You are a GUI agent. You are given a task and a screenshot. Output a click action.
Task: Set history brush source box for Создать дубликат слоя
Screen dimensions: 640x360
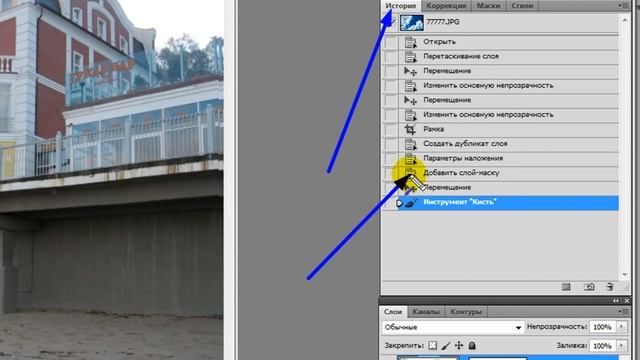pos(391,144)
